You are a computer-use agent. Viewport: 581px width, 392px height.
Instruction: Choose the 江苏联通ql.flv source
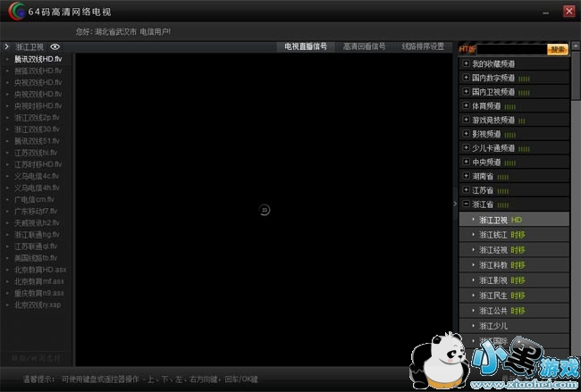pyautogui.click(x=36, y=246)
